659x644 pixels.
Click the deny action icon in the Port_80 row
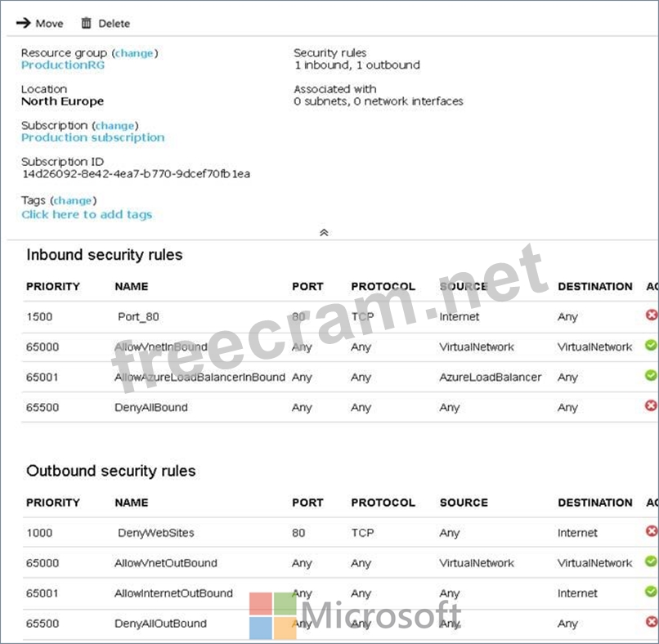tap(651, 315)
